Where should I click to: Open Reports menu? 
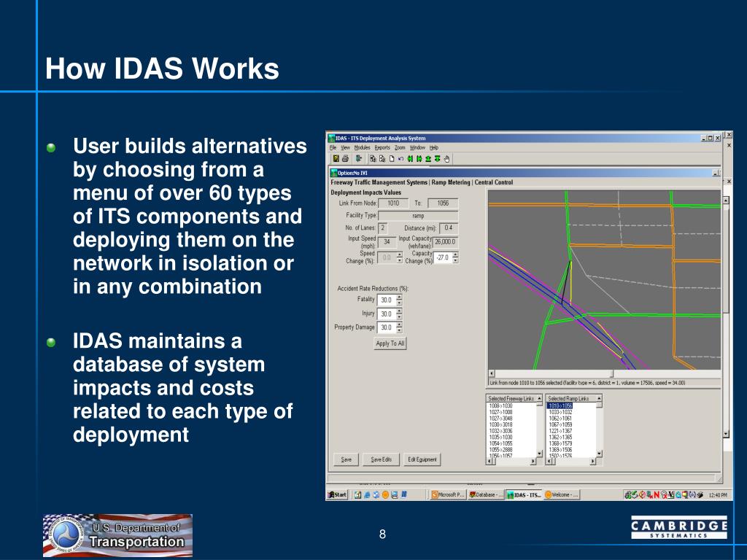pos(382,147)
